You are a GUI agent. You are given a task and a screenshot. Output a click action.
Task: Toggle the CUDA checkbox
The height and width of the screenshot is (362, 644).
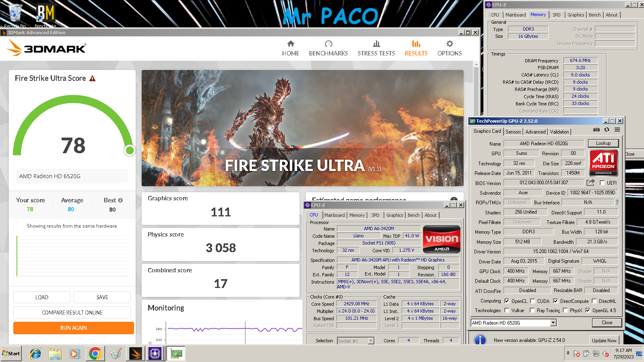(x=533, y=301)
